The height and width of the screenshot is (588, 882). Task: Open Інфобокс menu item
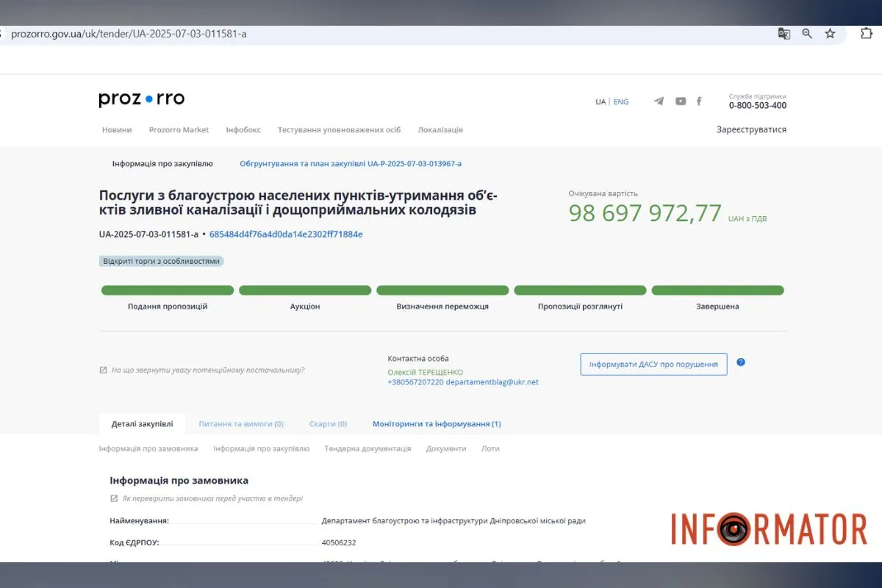(243, 130)
